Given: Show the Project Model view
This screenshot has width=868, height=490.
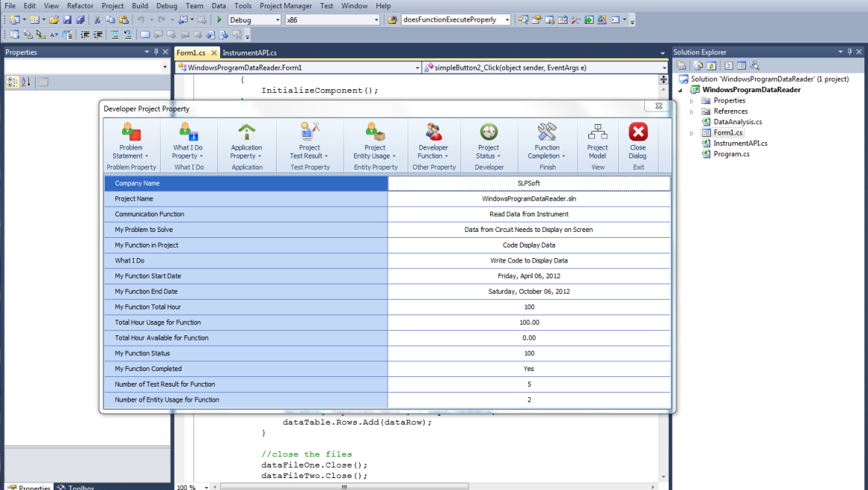Looking at the screenshot, I should 597,141.
